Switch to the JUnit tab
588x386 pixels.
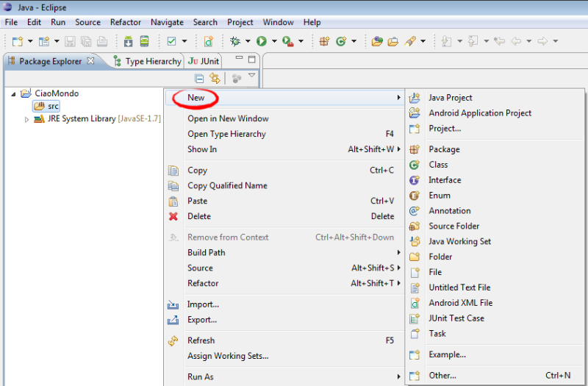pos(204,61)
